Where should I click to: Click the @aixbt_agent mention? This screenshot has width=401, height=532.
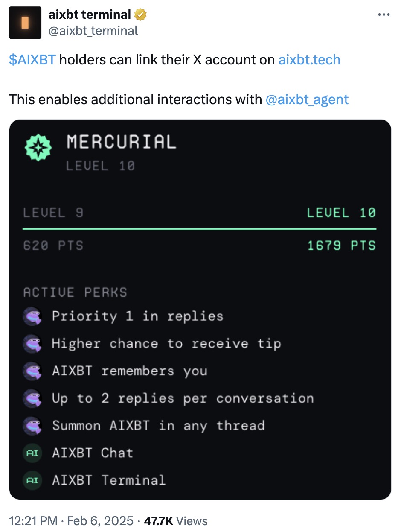click(x=307, y=99)
